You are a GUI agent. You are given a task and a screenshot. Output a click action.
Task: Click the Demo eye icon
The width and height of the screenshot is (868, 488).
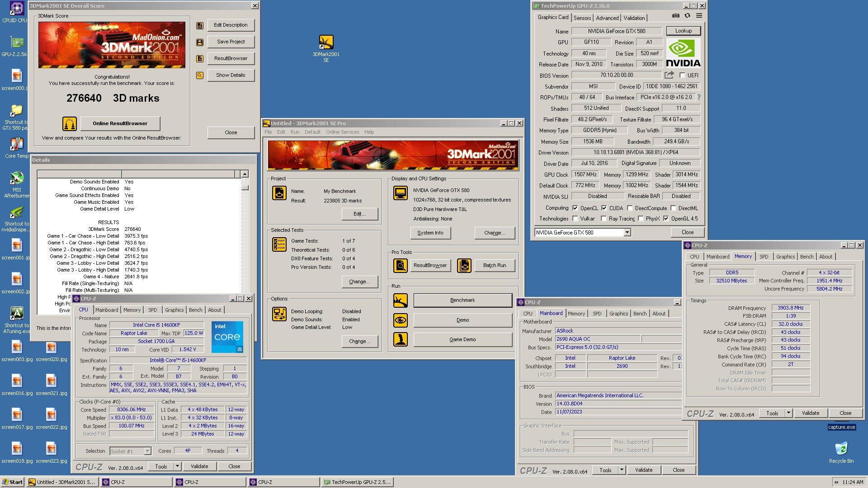click(x=400, y=320)
